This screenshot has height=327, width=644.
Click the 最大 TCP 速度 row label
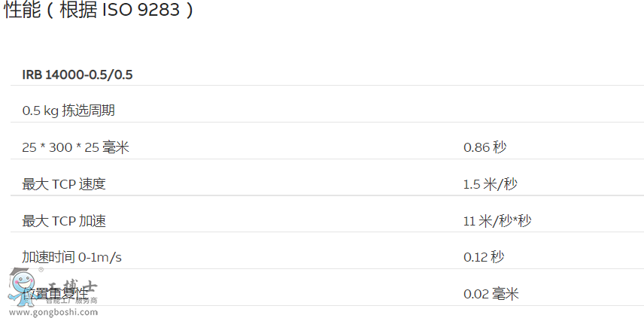pyautogui.click(x=69, y=184)
